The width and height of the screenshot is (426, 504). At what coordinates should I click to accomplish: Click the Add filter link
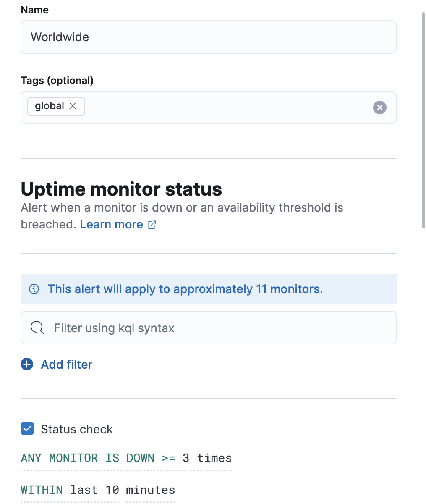click(x=66, y=365)
